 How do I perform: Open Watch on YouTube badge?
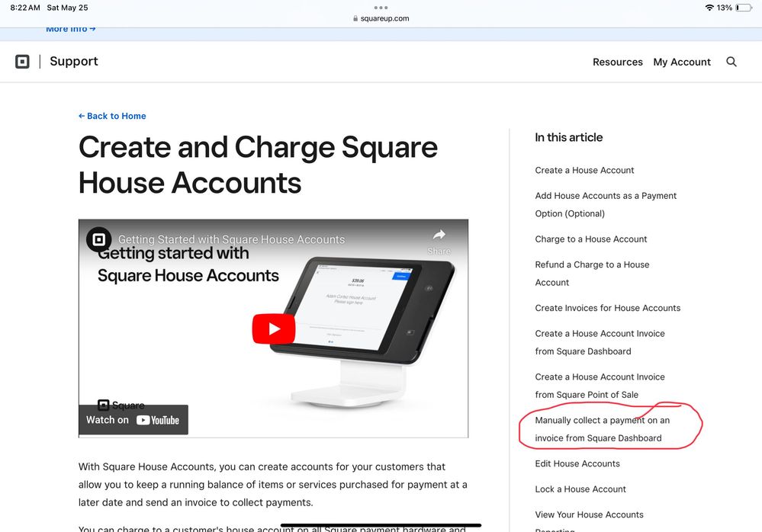pos(133,420)
